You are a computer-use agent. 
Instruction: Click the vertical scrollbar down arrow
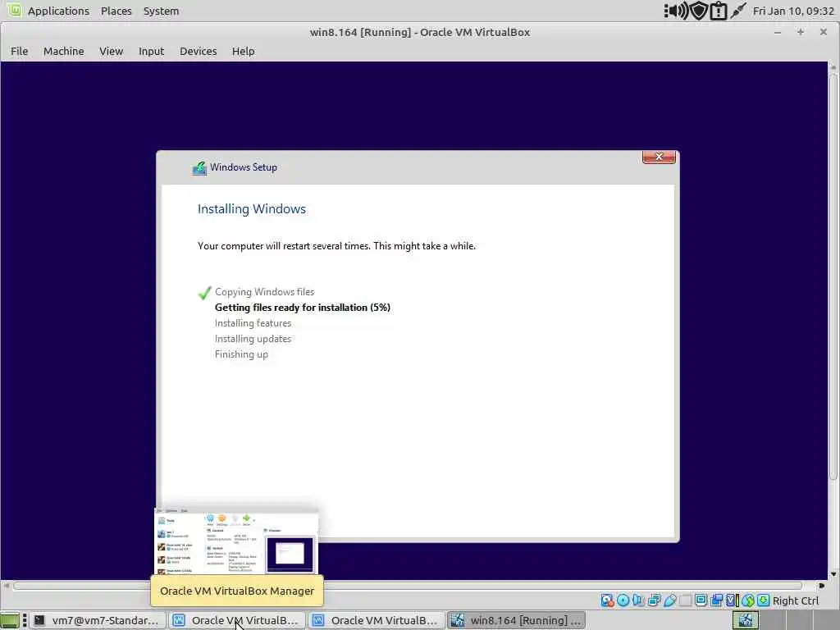tap(833, 574)
